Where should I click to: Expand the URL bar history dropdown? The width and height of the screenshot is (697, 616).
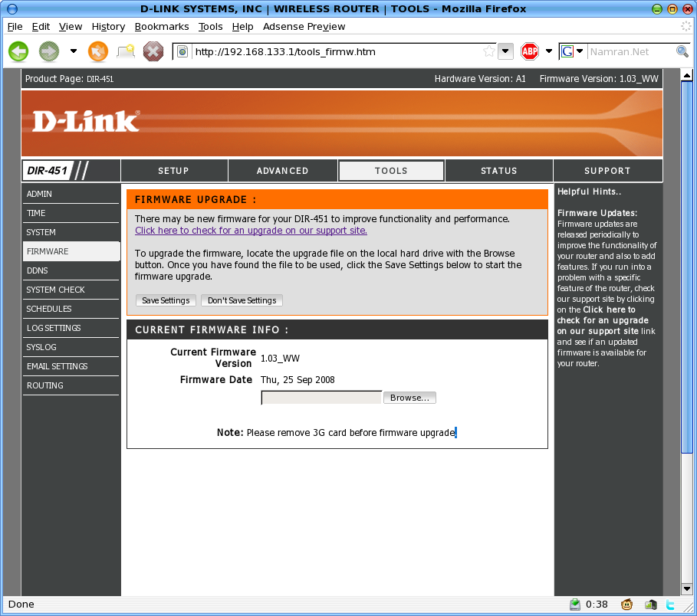tap(505, 52)
